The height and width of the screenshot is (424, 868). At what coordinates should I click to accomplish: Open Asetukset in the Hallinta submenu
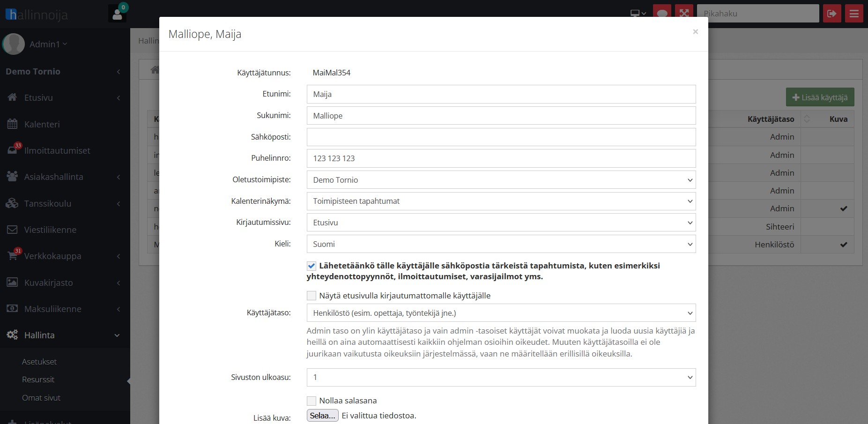point(39,362)
